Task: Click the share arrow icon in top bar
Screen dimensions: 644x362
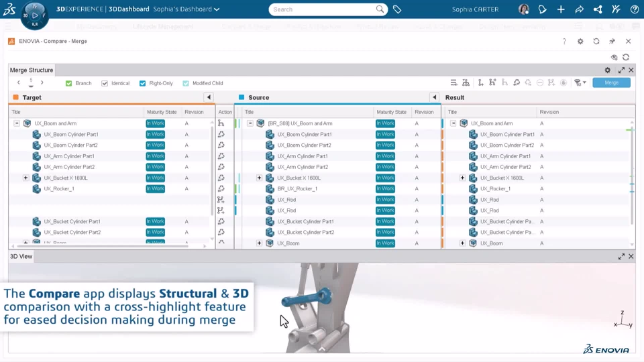Action: point(579,9)
